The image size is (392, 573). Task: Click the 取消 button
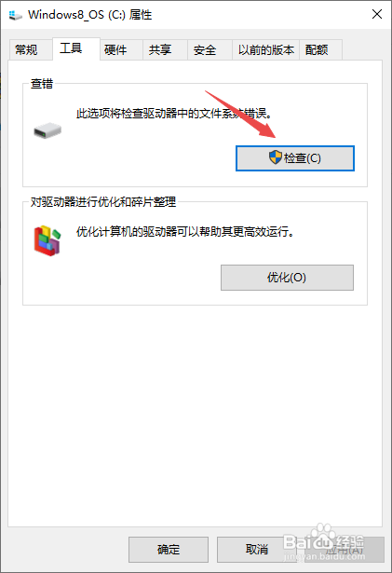257,550
